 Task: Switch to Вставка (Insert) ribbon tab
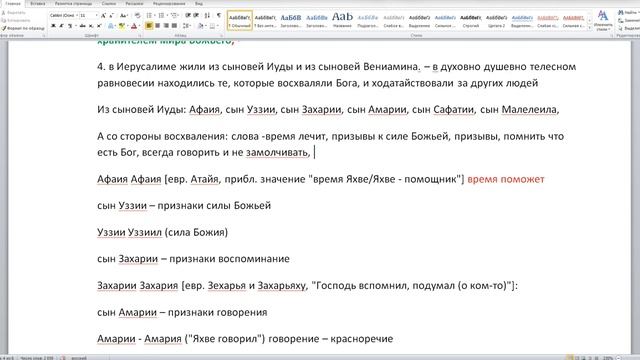(38, 4)
